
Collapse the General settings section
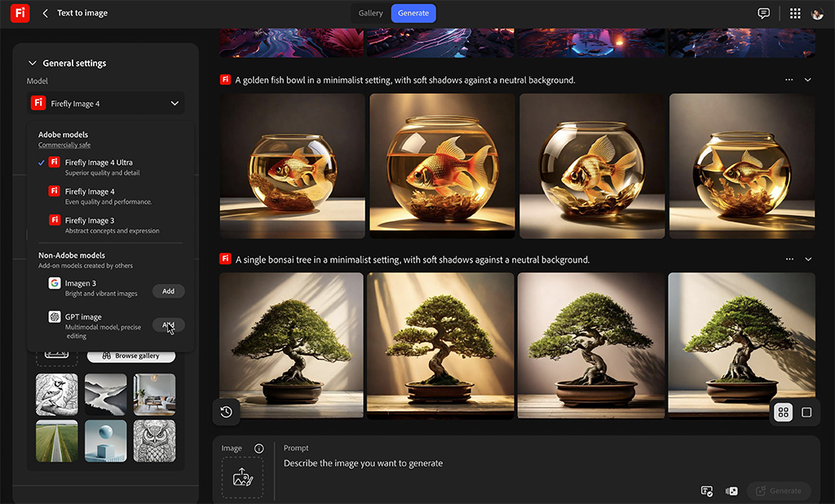(33, 63)
